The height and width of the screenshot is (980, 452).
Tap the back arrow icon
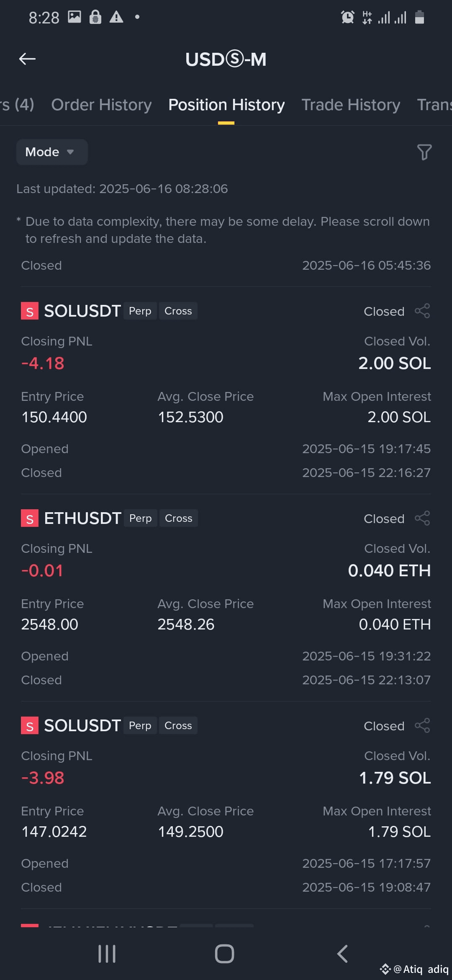point(28,59)
